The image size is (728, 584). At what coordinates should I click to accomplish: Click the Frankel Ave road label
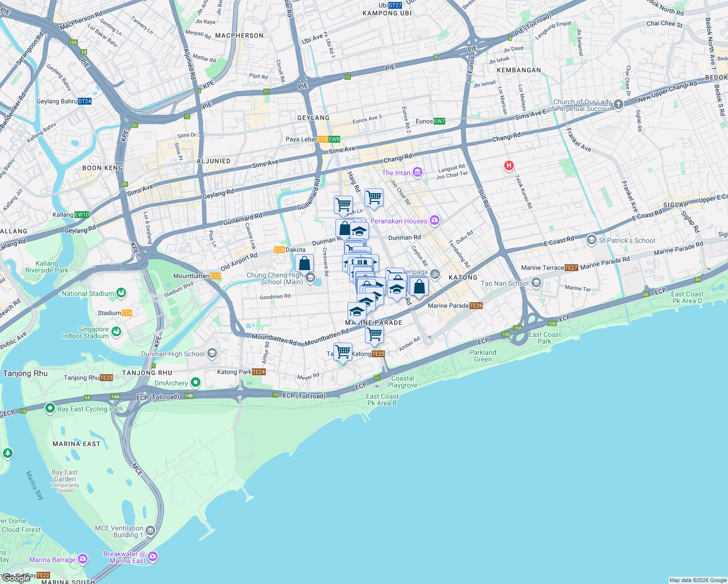click(x=579, y=140)
